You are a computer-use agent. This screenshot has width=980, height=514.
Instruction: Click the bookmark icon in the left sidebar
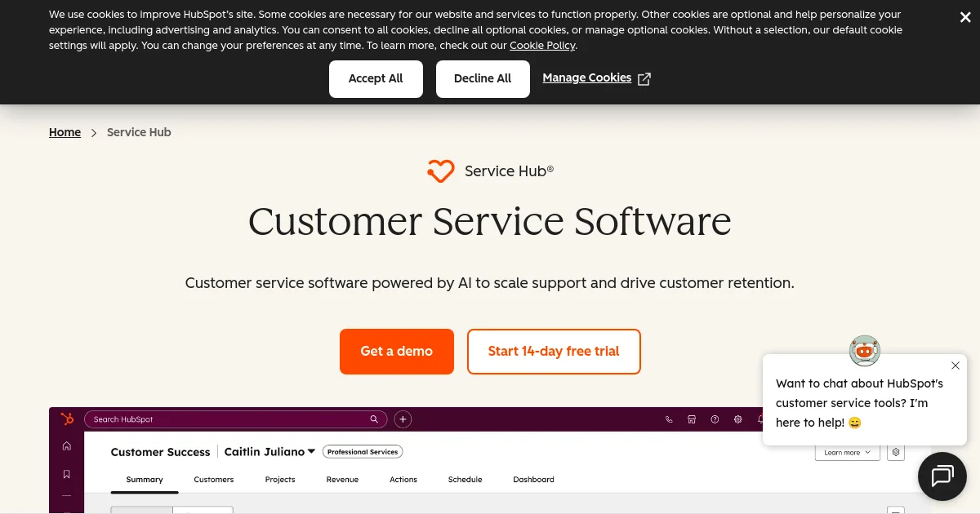tap(67, 474)
